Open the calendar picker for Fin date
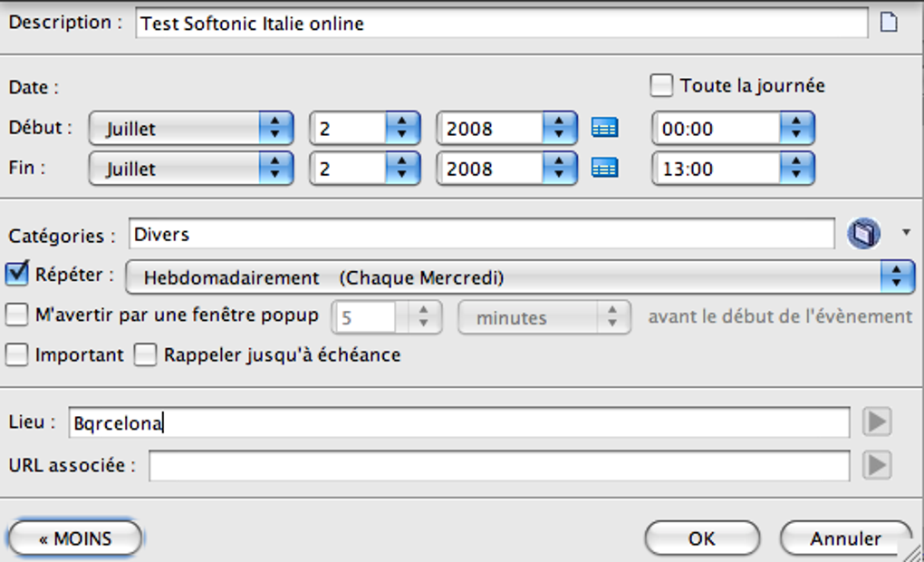 (604, 169)
